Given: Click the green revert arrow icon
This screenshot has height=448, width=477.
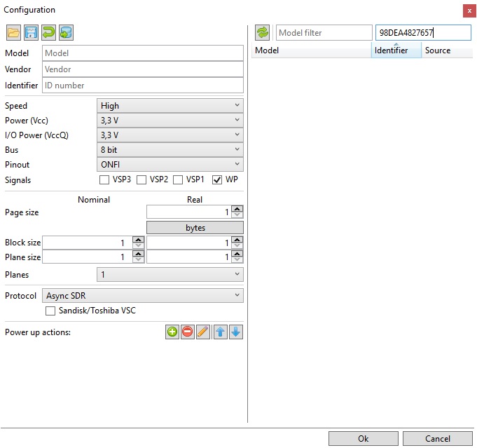Looking at the screenshot, I should coord(48,32).
